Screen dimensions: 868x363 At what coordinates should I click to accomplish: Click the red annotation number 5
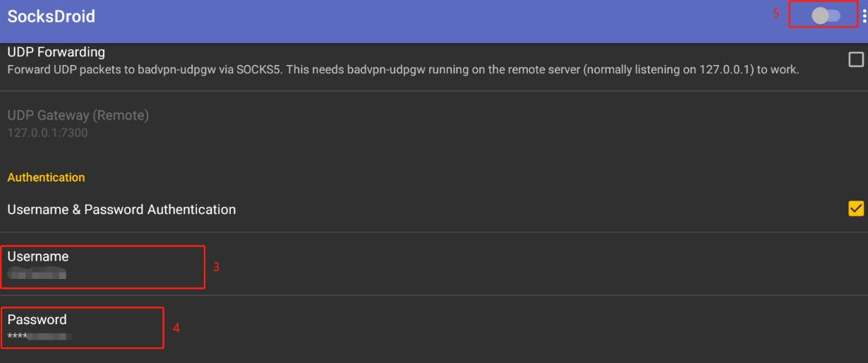pyautogui.click(x=776, y=13)
